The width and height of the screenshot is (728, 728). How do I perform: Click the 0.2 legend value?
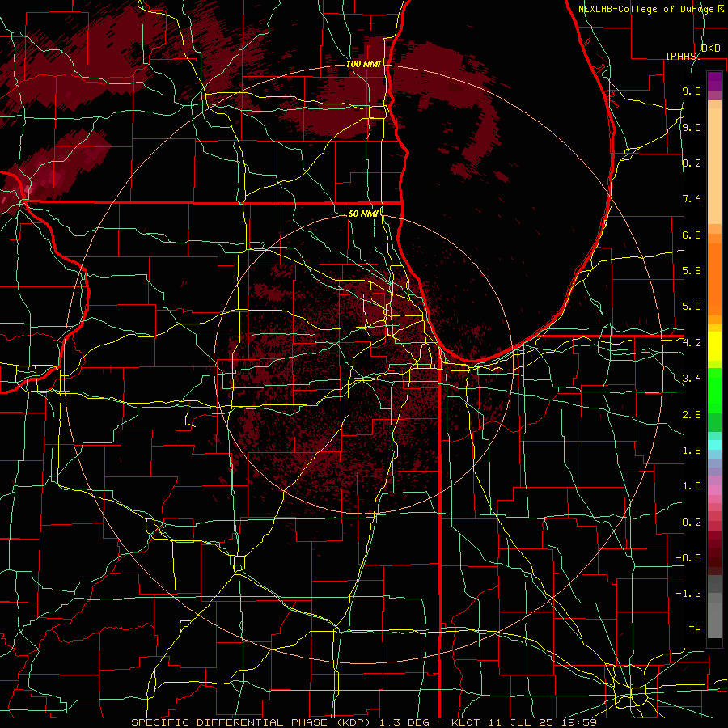(692, 523)
